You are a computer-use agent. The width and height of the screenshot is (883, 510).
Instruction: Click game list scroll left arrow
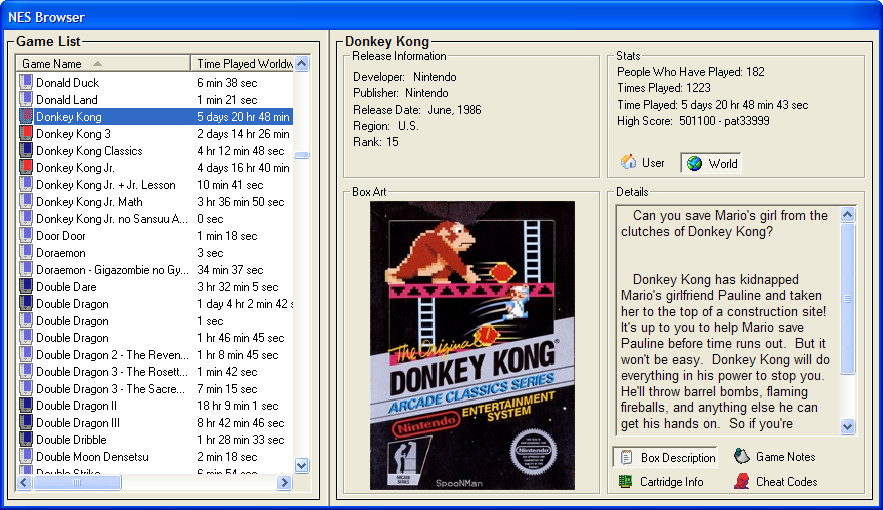(24, 482)
